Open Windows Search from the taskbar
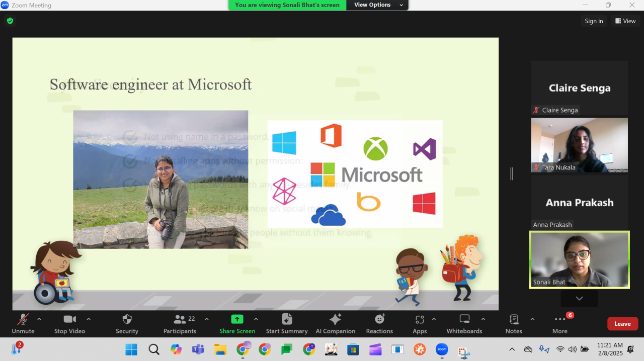Image resolution: width=644 pixels, height=361 pixels. [x=154, y=349]
